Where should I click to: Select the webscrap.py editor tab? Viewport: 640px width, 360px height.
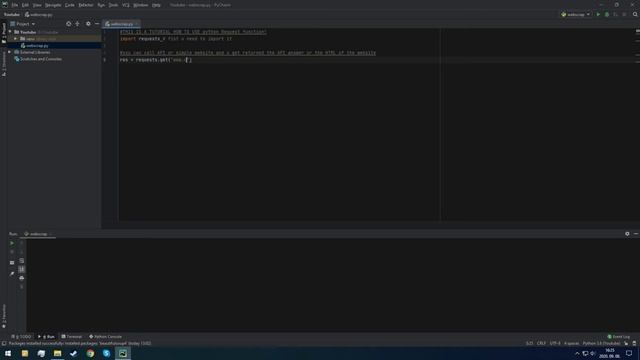click(x=121, y=24)
